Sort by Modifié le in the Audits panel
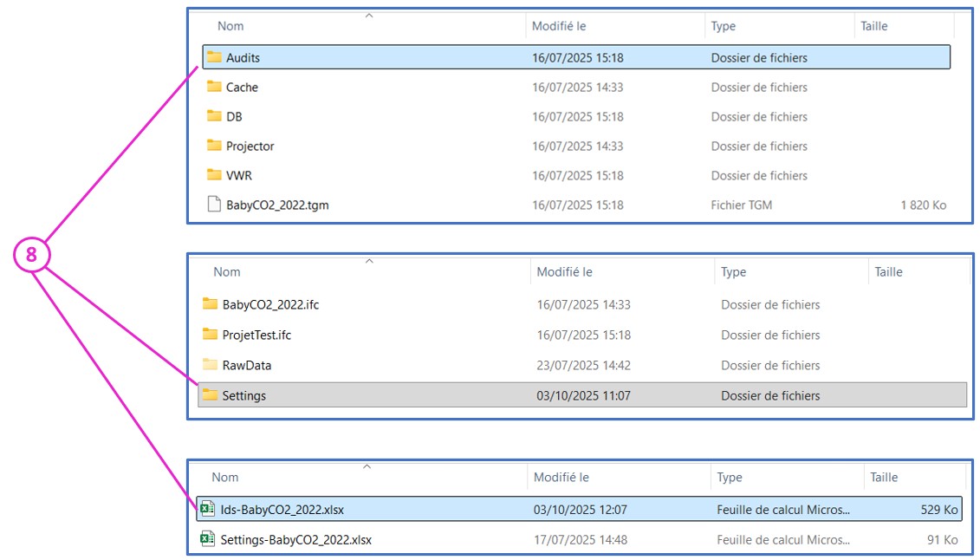The width and height of the screenshot is (980, 560). 559,26
